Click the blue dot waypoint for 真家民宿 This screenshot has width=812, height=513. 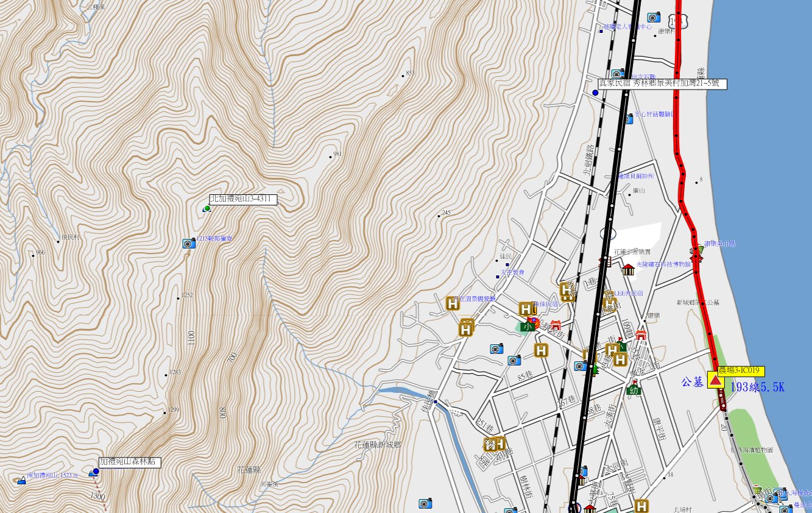(x=595, y=93)
